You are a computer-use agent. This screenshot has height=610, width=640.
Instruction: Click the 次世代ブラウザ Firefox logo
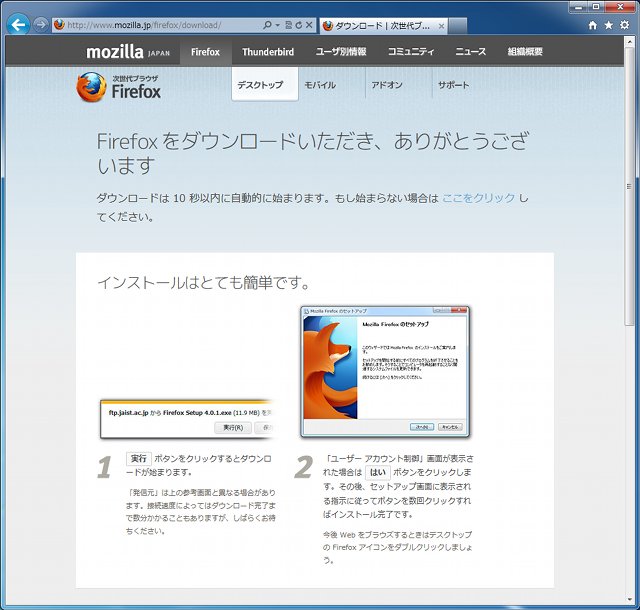(118, 87)
